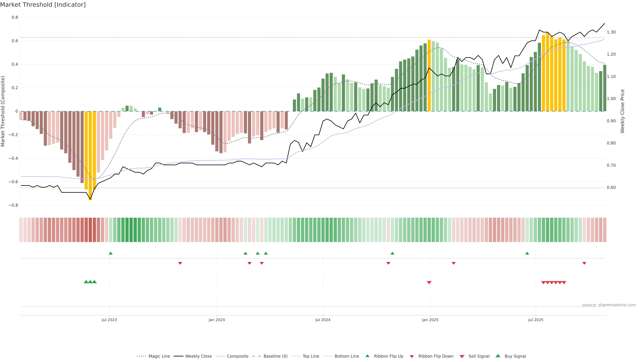
Task: Hide the Composite line via legend
Action: coord(237,356)
